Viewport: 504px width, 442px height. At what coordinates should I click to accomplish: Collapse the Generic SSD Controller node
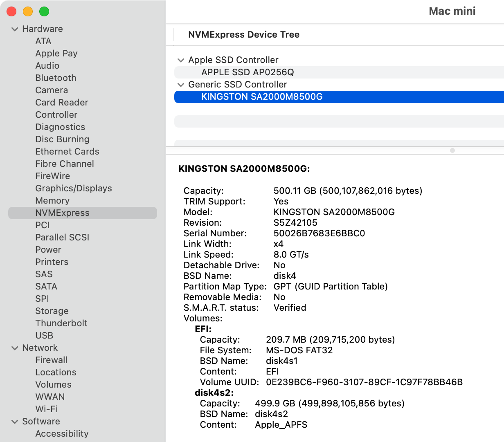click(181, 85)
